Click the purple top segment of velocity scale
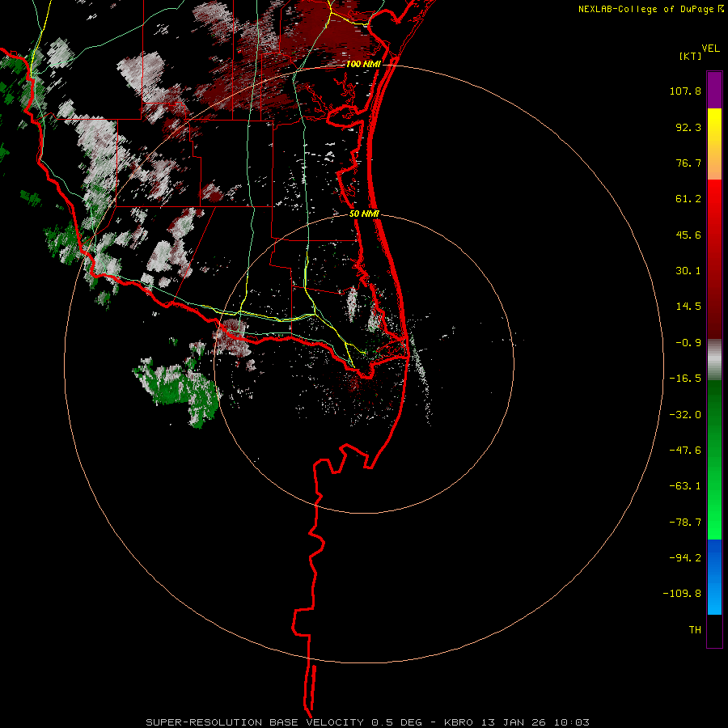Screen dimensions: 728x728 714,90
